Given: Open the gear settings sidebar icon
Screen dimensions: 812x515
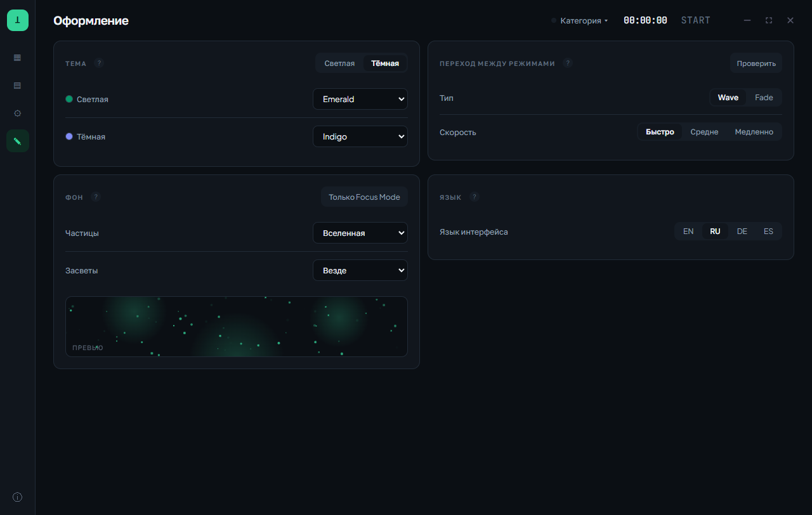Looking at the screenshot, I should 17,114.
